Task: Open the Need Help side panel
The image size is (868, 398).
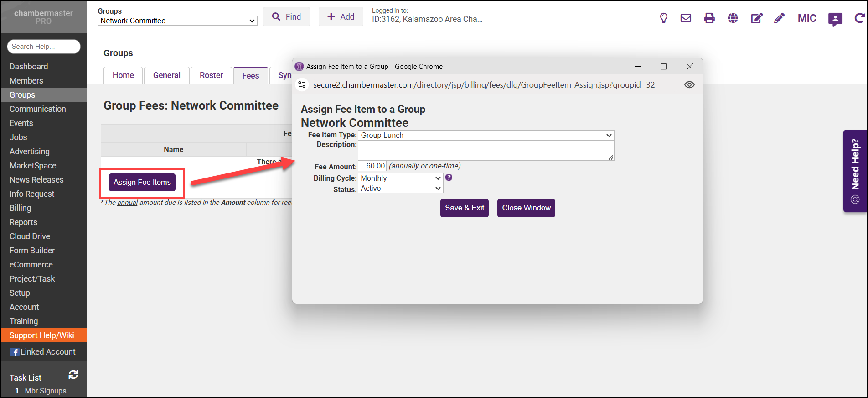Action: [855, 171]
